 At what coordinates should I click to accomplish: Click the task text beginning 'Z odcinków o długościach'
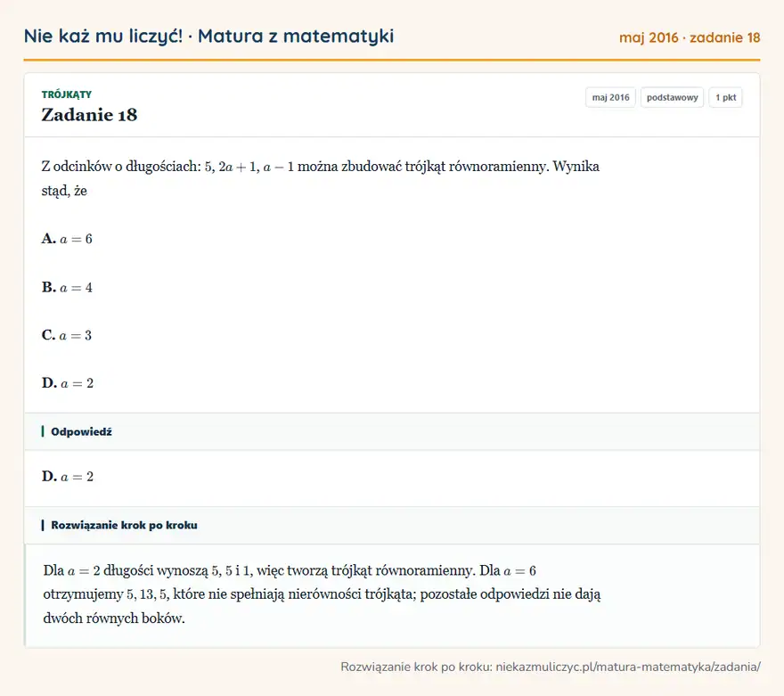tap(321, 178)
